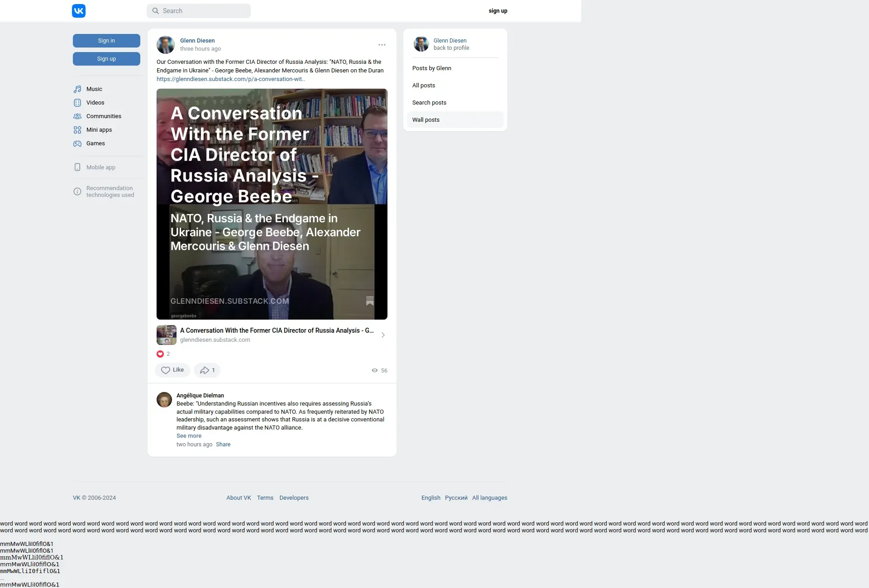Click the Mini apps grid icon
This screenshot has height=588, width=869.
click(x=77, y=130)
